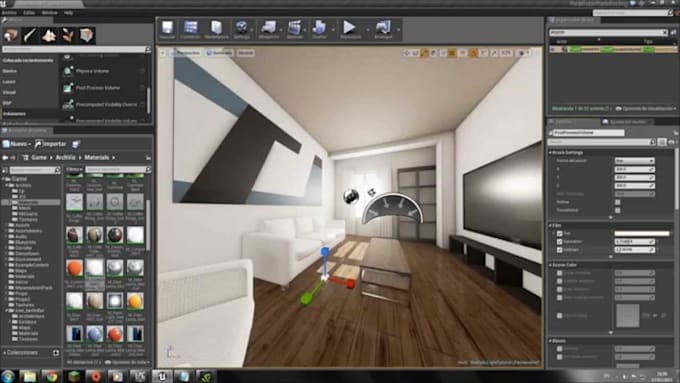Toggle the Saturation checkbox under Film

click(559, 242)
